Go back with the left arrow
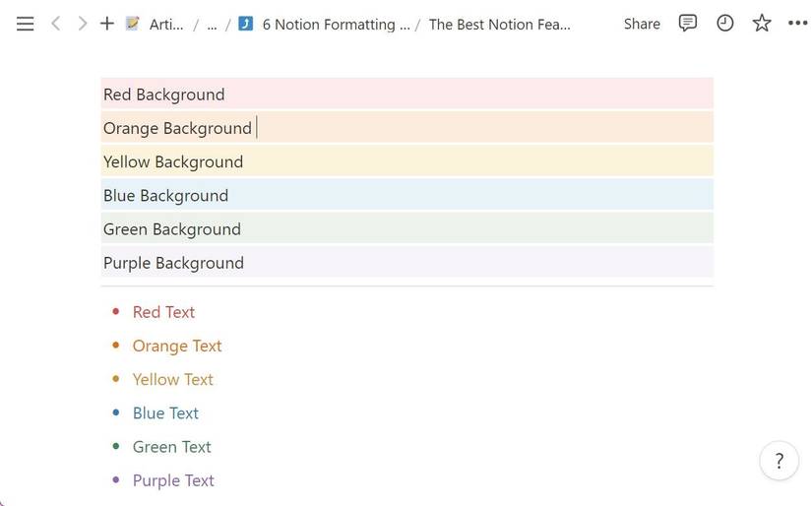The image size is (812, 506). tap(55, 24)
